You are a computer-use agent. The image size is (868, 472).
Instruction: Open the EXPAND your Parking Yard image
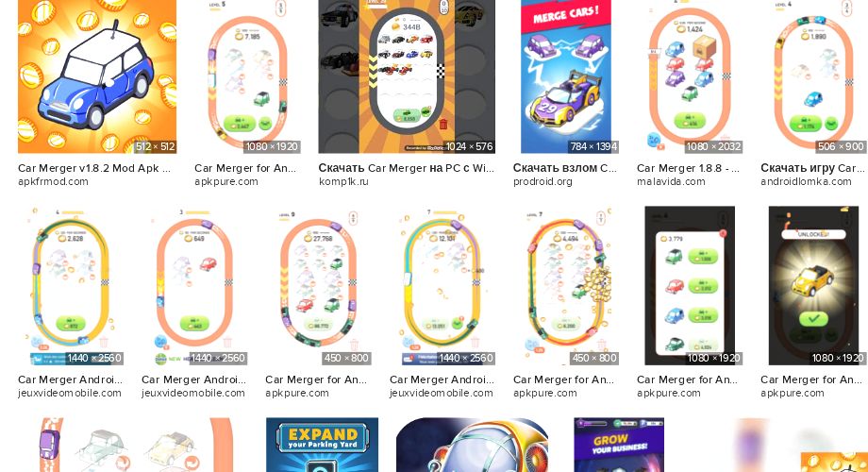point(322,445)
